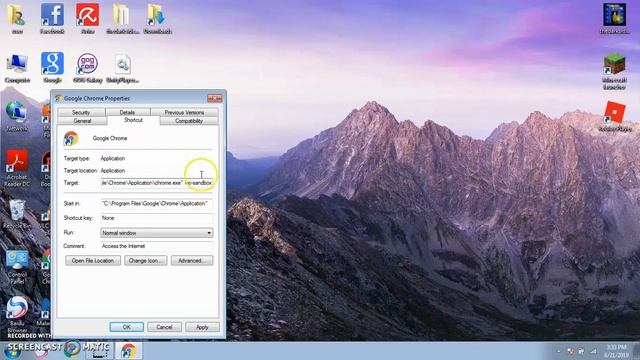640x360 pixels.
Task: Switch to the Security tab
Action: [x=81, y=112]
